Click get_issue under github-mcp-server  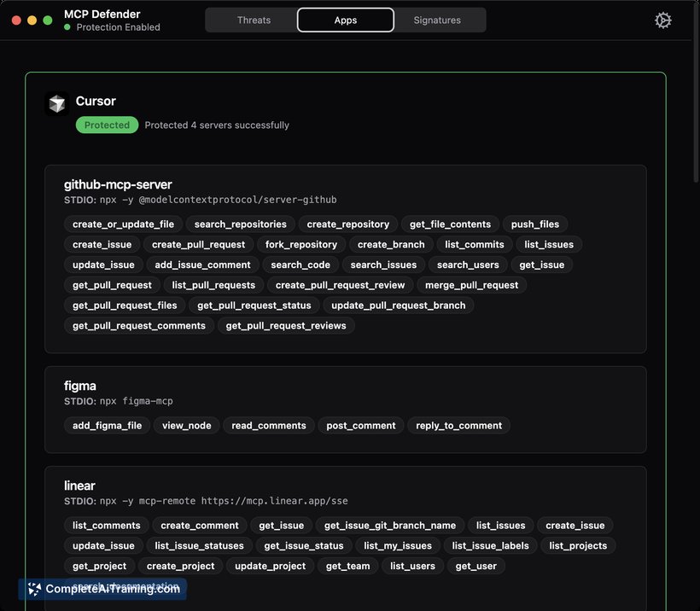(x=542, y=265)
